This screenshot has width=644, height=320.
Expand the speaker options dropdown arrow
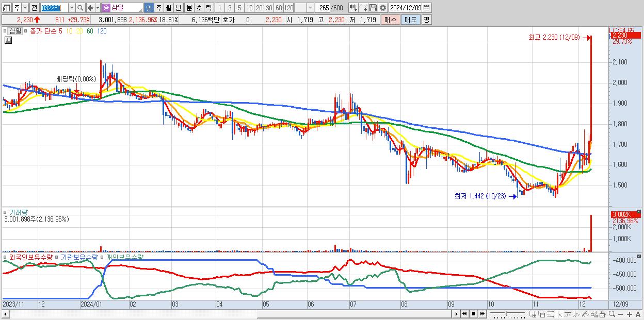pyautogui.click(x=98, y=8)
